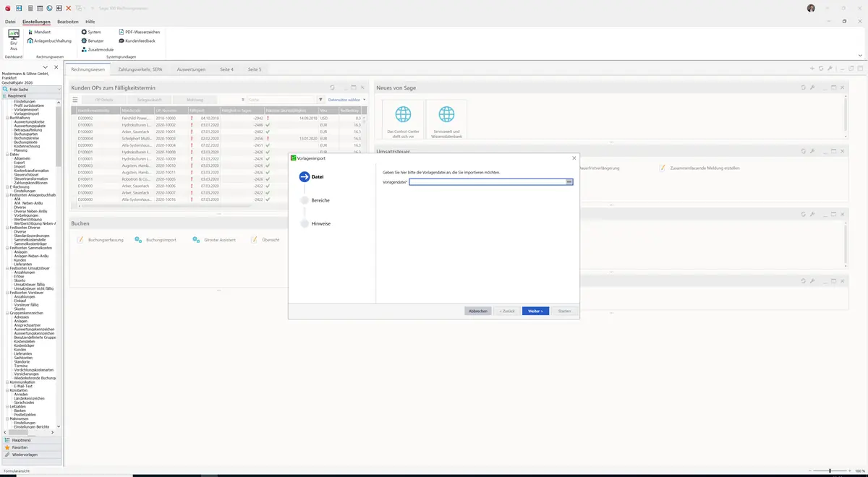Open wrench settings of Neues von Sage panel
The height and width of the screenshot is (477, 868).
click(x=812, y=87)
